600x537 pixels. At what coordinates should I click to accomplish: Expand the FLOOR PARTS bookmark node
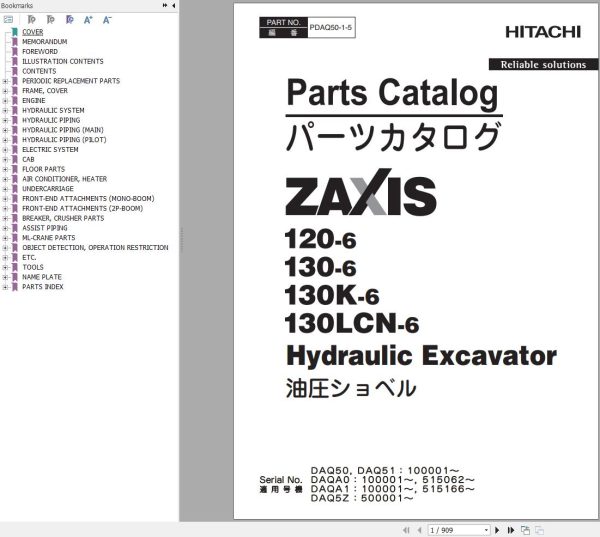click(5, 169)
